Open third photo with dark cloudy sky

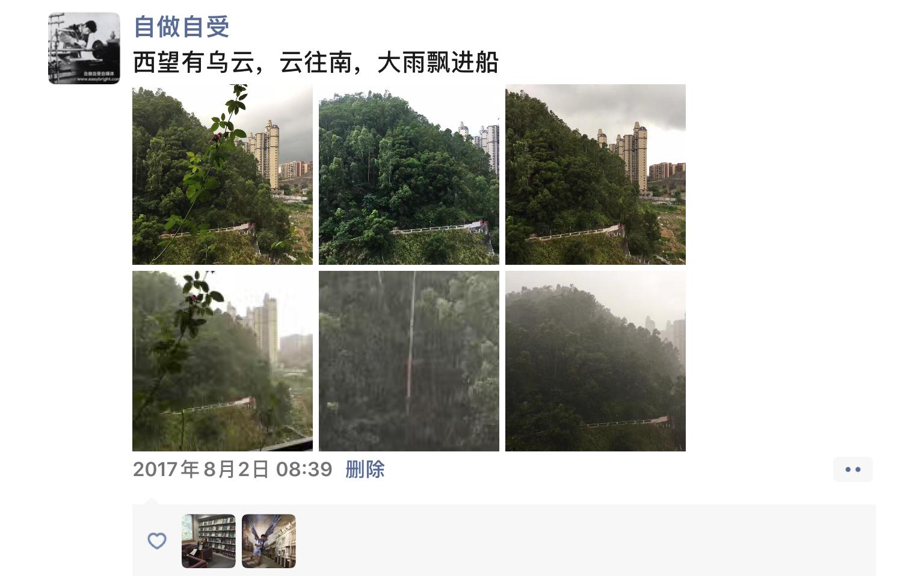pyautogui.click(x=596, y=175)
